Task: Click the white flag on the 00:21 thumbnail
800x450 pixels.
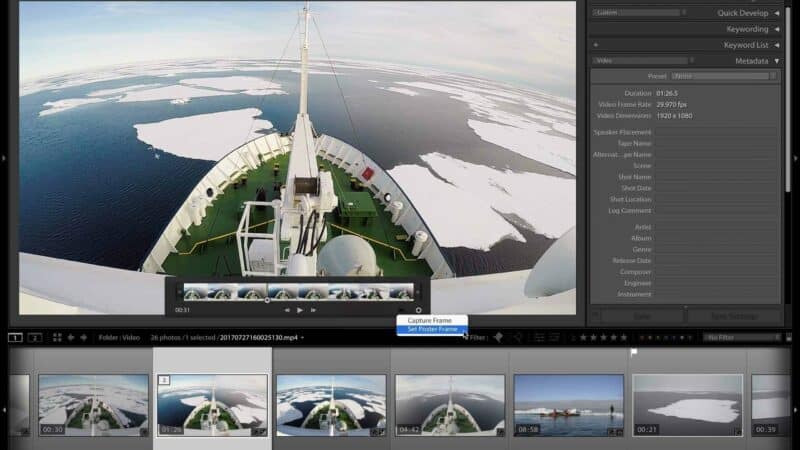Action: [x=634, y=352]
